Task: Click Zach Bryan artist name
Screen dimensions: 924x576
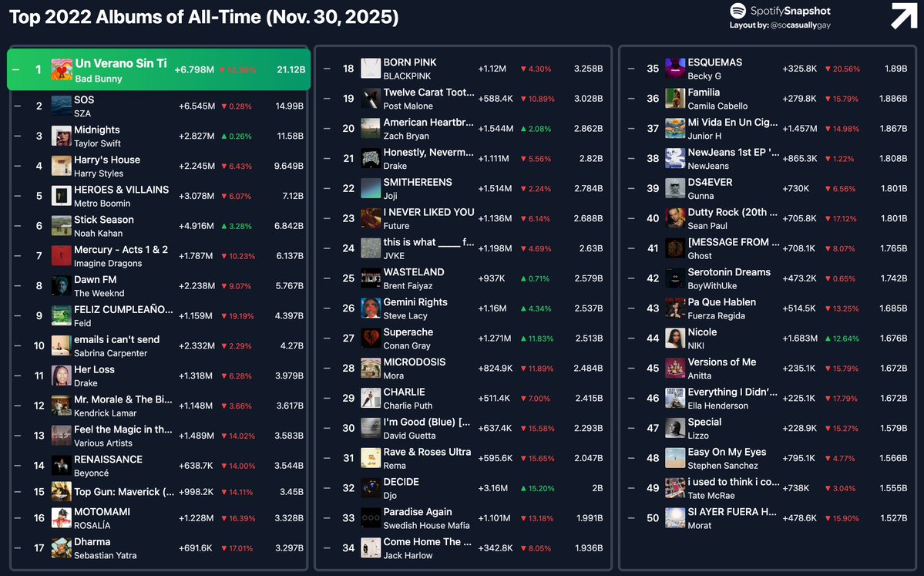Action: pyautogui.click(x=406, y=136)
